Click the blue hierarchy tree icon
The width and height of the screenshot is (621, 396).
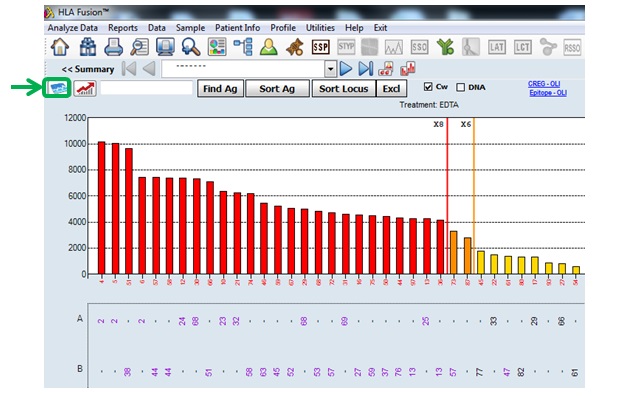point(243,47)
